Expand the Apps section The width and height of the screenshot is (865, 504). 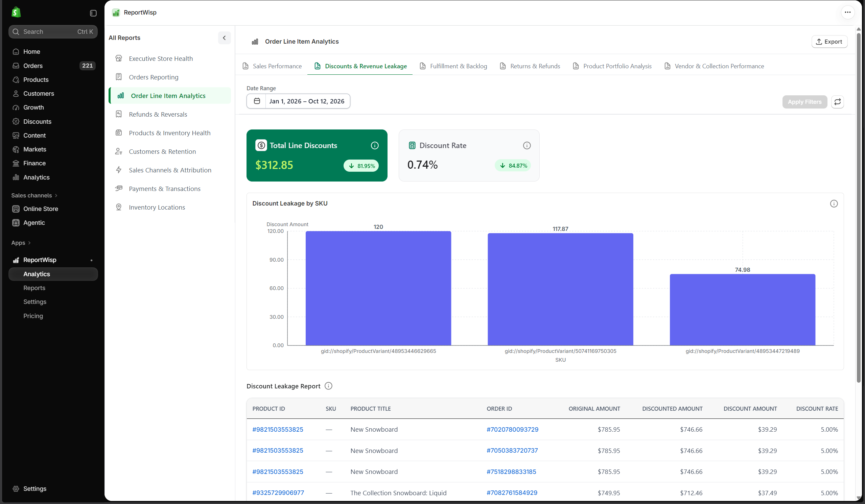click(x=21, y=243)
